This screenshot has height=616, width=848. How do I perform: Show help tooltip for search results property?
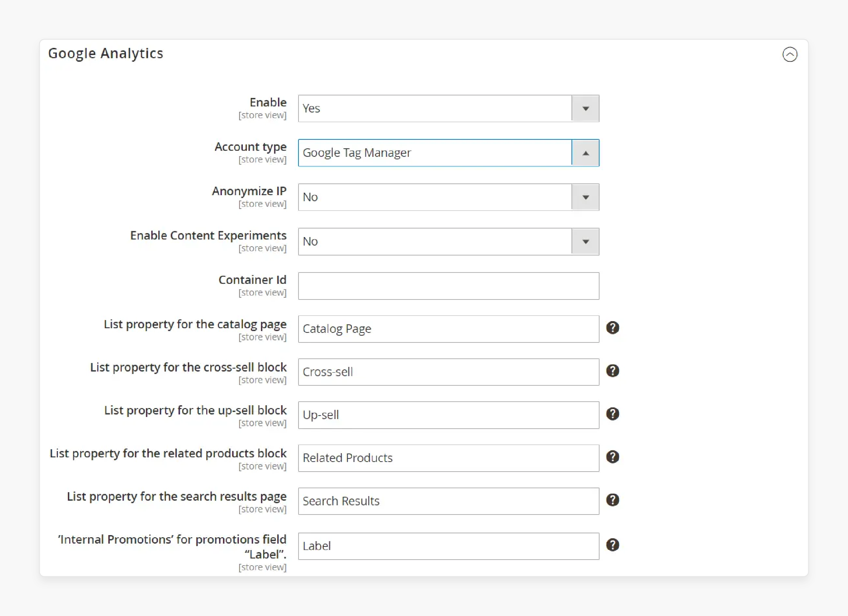(612, 500)
